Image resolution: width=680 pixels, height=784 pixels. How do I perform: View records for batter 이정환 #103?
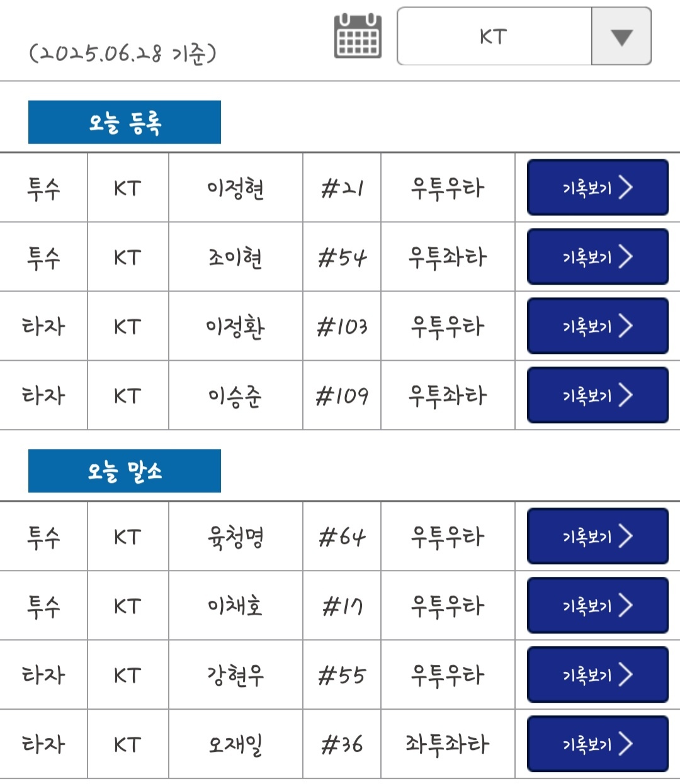tap(597, 326)
